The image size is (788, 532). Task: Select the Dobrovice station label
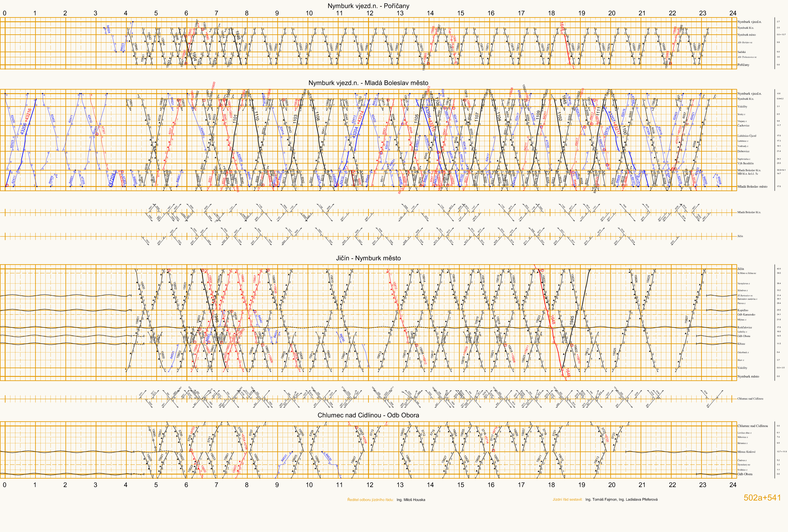click(743, 151)
